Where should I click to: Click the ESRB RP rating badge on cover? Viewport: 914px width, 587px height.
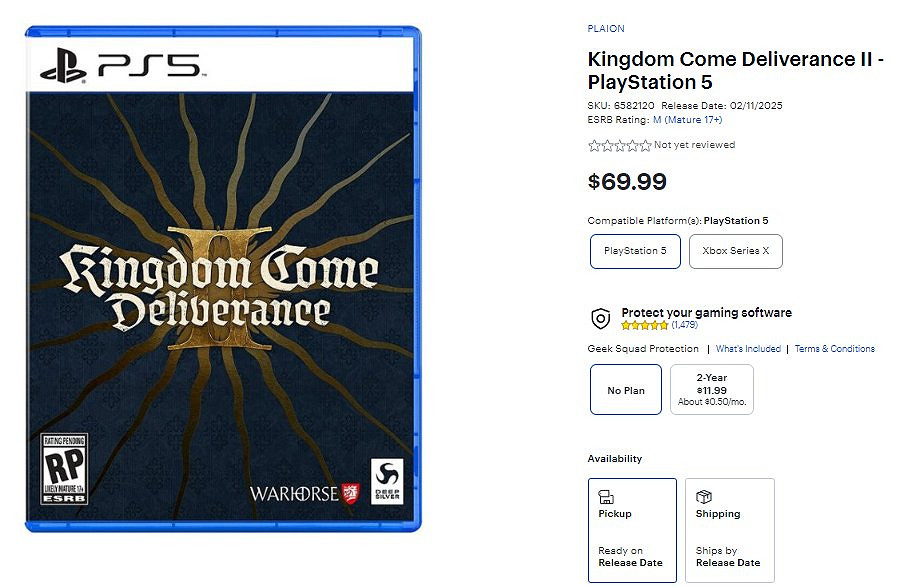click(64, 469)
